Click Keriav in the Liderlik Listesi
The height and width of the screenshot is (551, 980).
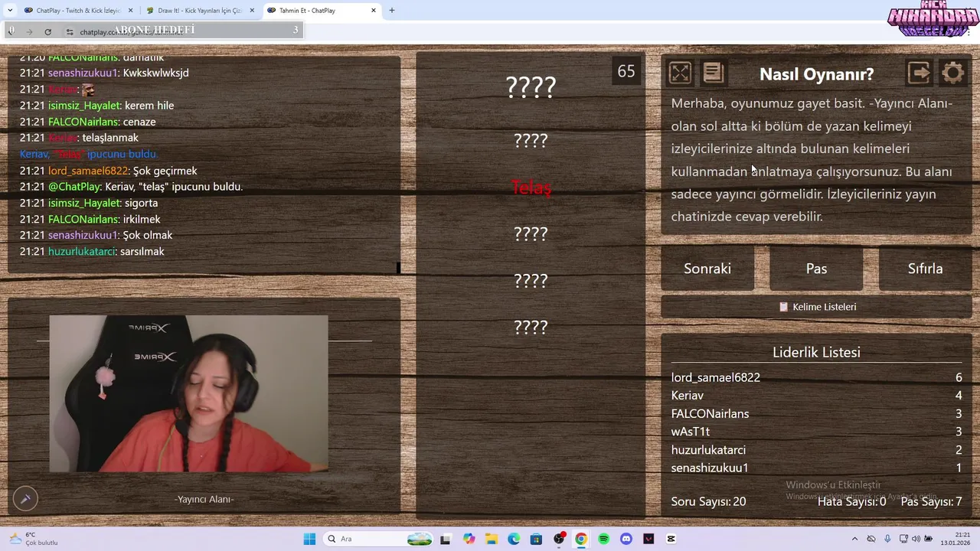tap(688, 396)
